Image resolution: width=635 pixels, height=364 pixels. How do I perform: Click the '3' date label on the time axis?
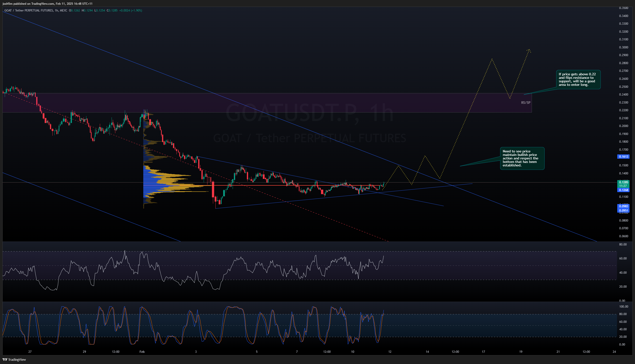click(x=196, y=352)
